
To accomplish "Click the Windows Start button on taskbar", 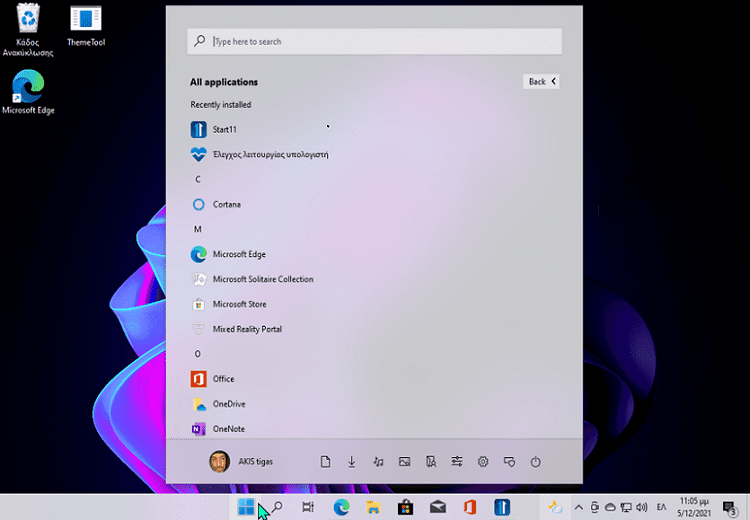I will [x=246, y=507].
